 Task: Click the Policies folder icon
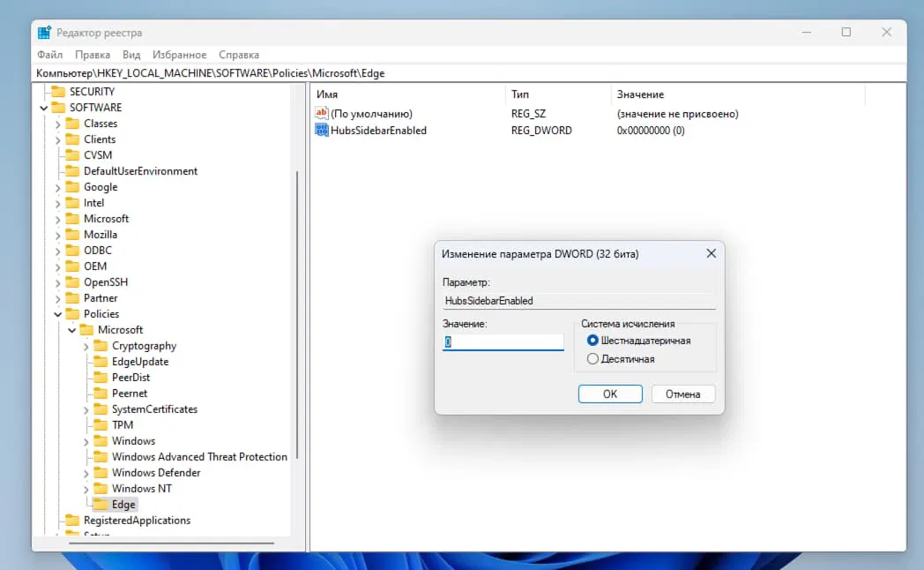pyautogui.click(x=72, y=314)
